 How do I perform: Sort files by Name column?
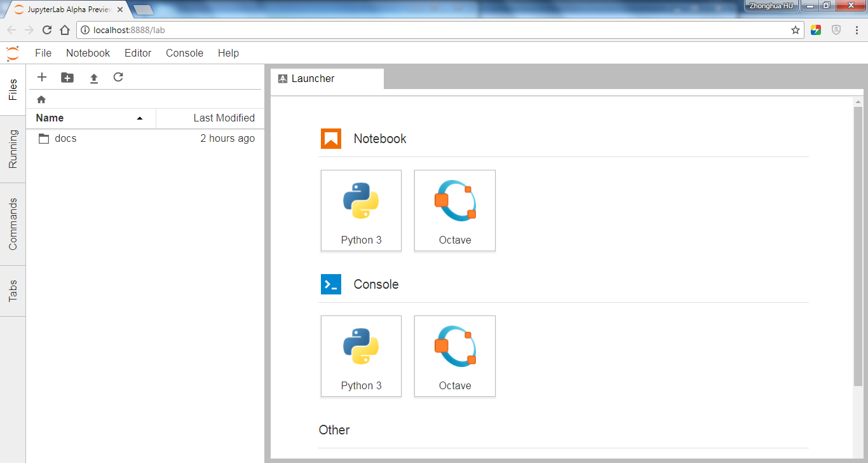pos(91,118)
